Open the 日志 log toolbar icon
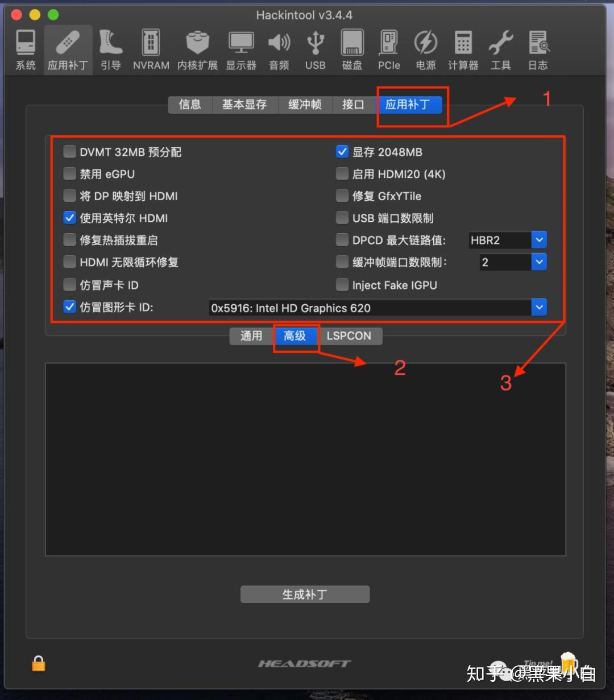The height and width of the screenshot is (700, 614). point(538,50)
